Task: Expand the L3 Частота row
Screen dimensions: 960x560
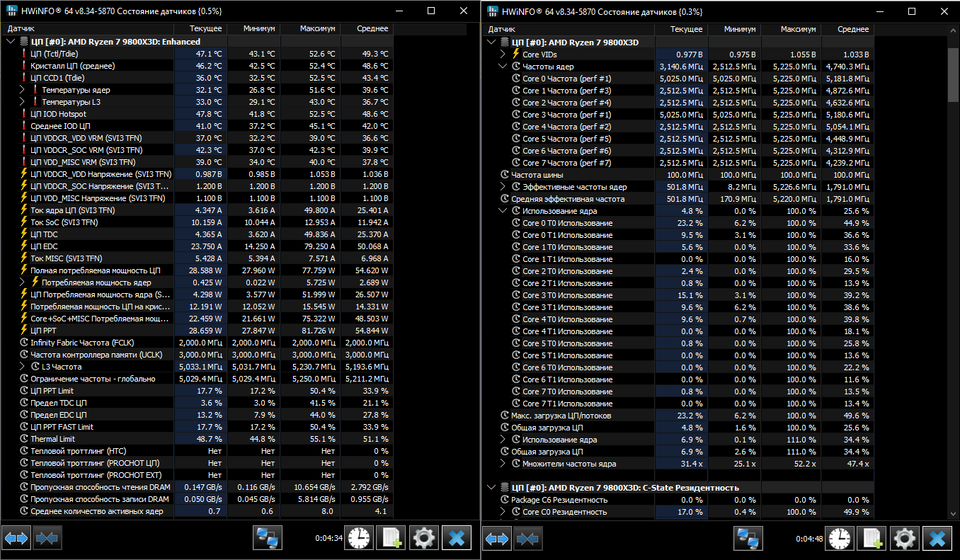Action: [22, 367]
